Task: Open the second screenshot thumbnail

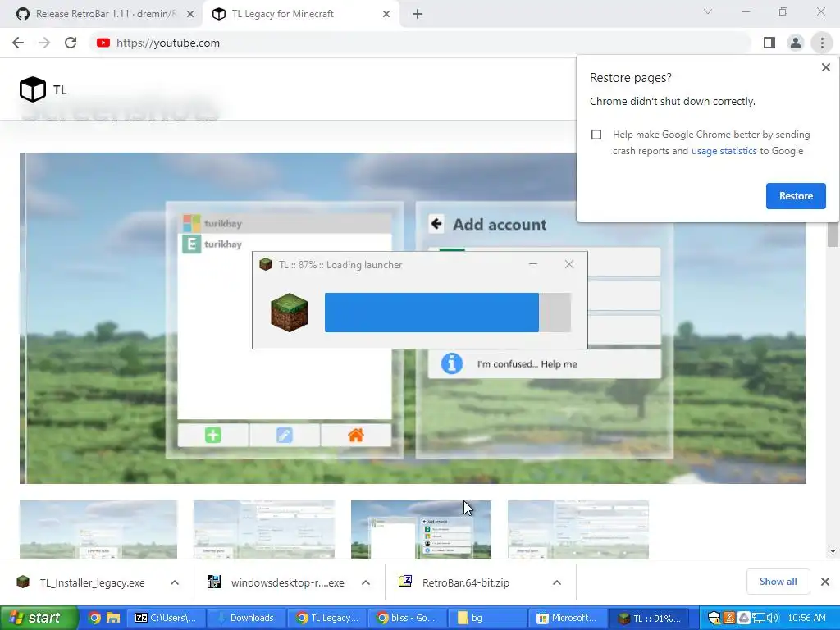Action: (x=264, y=529)
